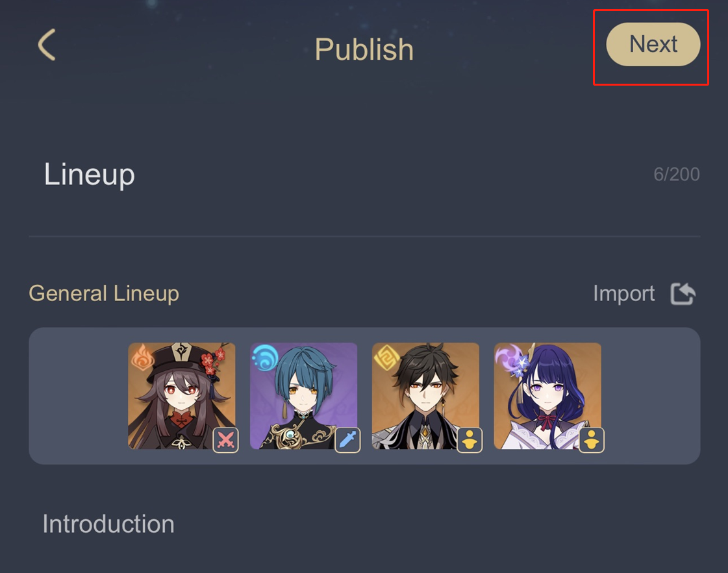
Task: Tap the Next button
Action: click(653, 45)
